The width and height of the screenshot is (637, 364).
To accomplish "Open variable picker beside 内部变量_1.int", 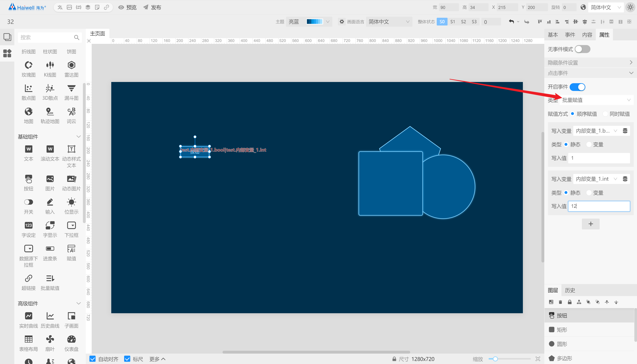I will (625, 179).
